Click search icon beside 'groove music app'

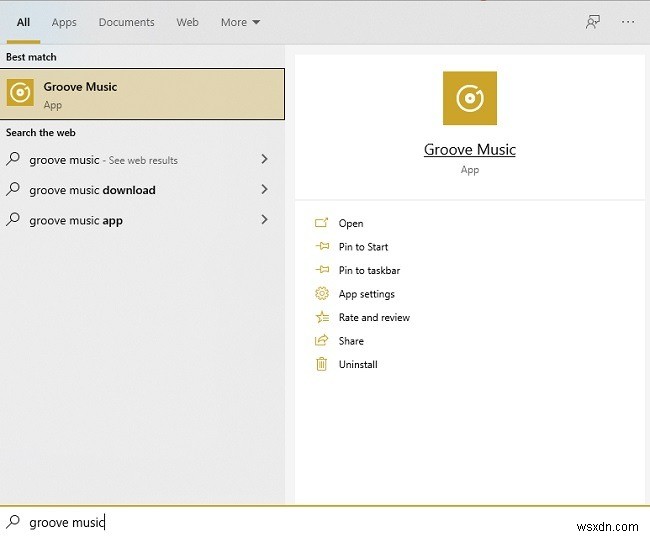13,219
